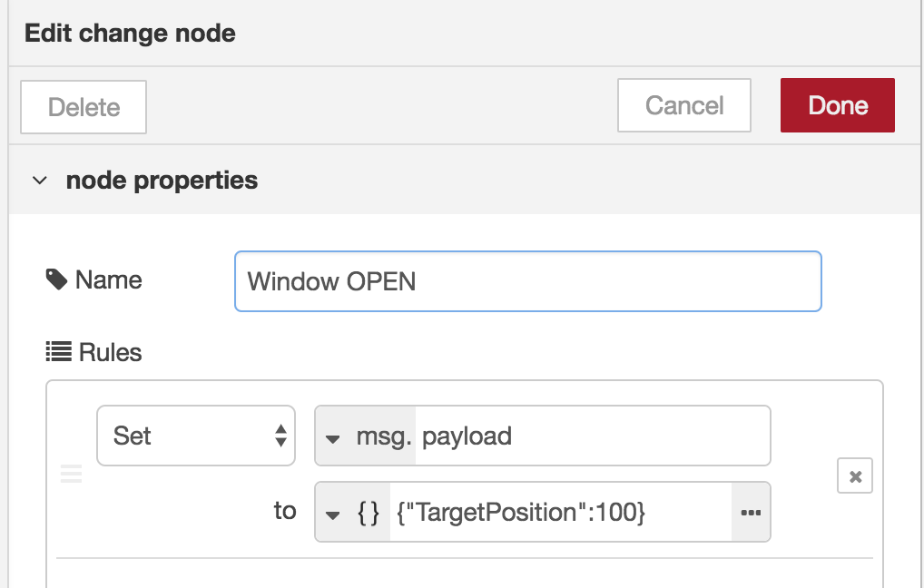Grab the rule reorder drag handle
Image resolution: width=924 pixels, height=588 pixels.
tap(71, 474)
